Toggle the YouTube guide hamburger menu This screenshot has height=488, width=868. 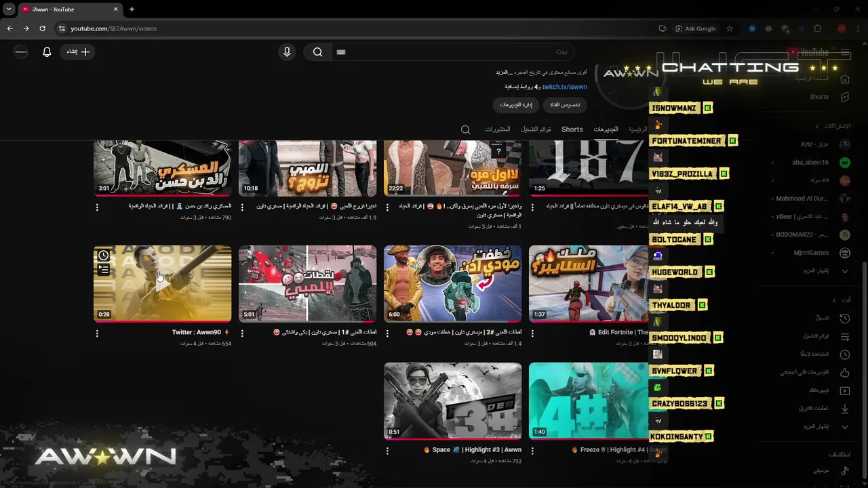845,52
